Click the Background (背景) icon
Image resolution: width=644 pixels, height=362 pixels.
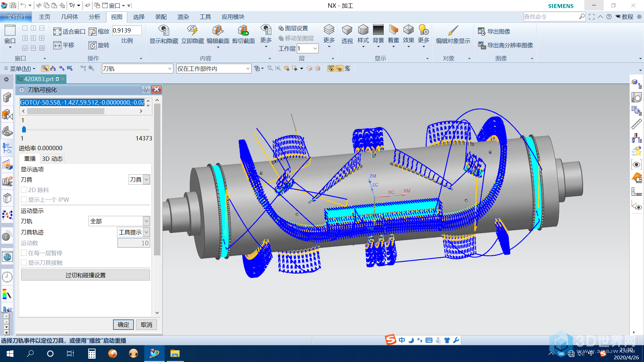(378, 30)
